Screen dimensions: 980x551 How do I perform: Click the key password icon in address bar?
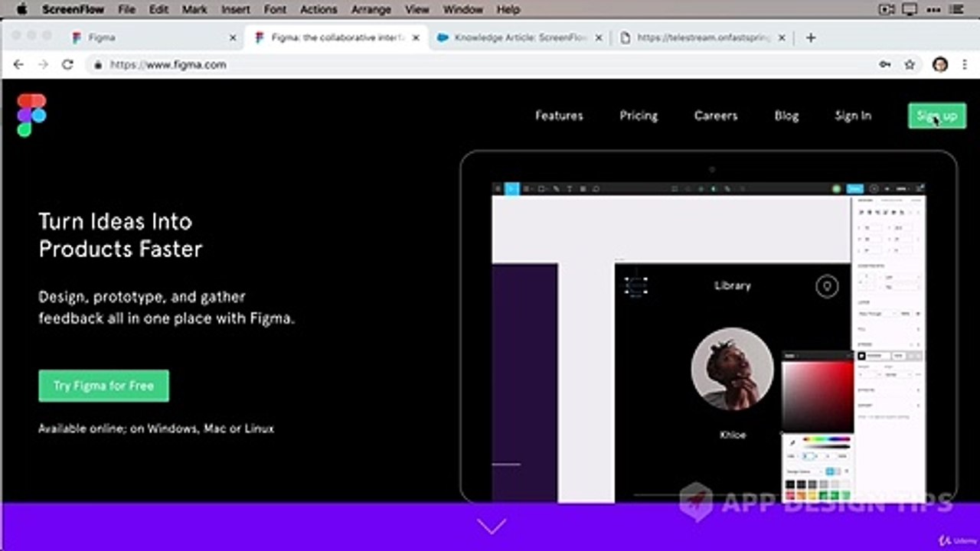pos(885,65)
